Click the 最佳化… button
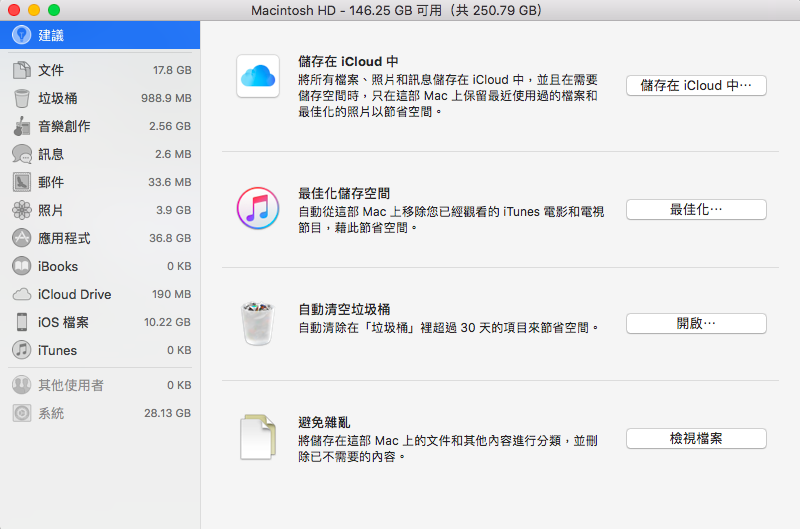800x529 pixels. 696,209
